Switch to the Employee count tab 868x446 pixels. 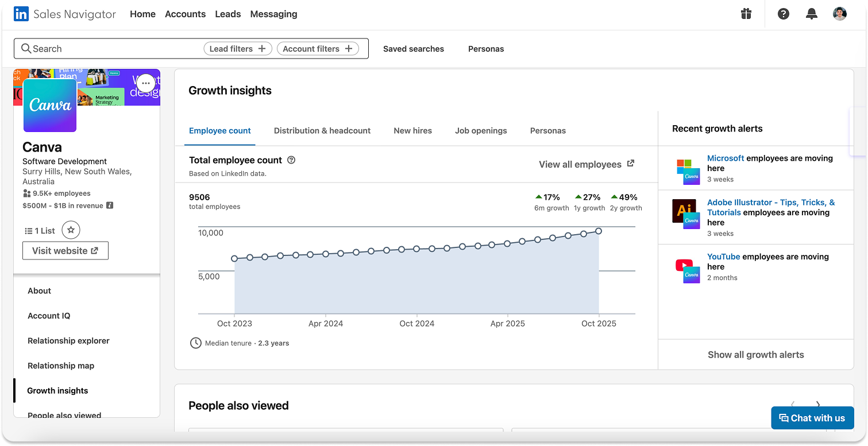pyautogui.click(x=220, y=131)
